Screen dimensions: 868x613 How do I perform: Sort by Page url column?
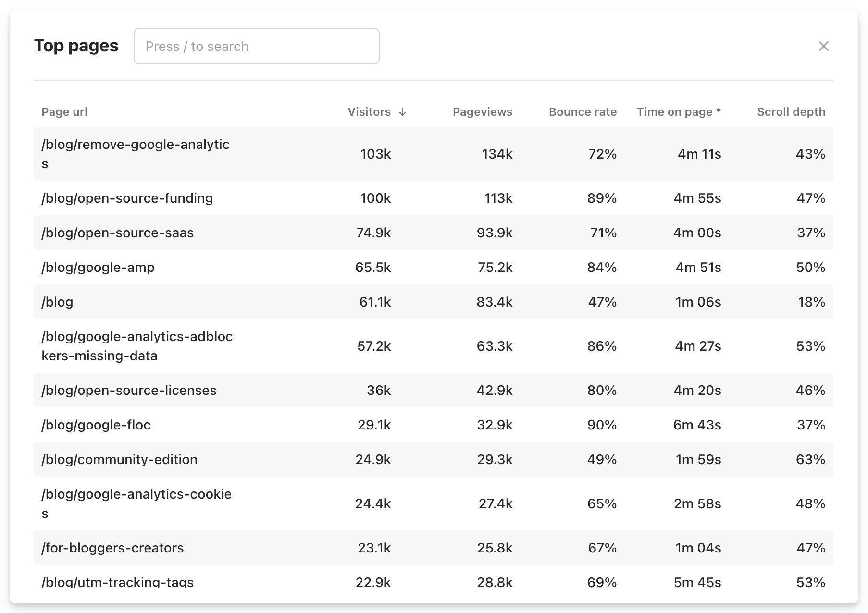(64, 111)
